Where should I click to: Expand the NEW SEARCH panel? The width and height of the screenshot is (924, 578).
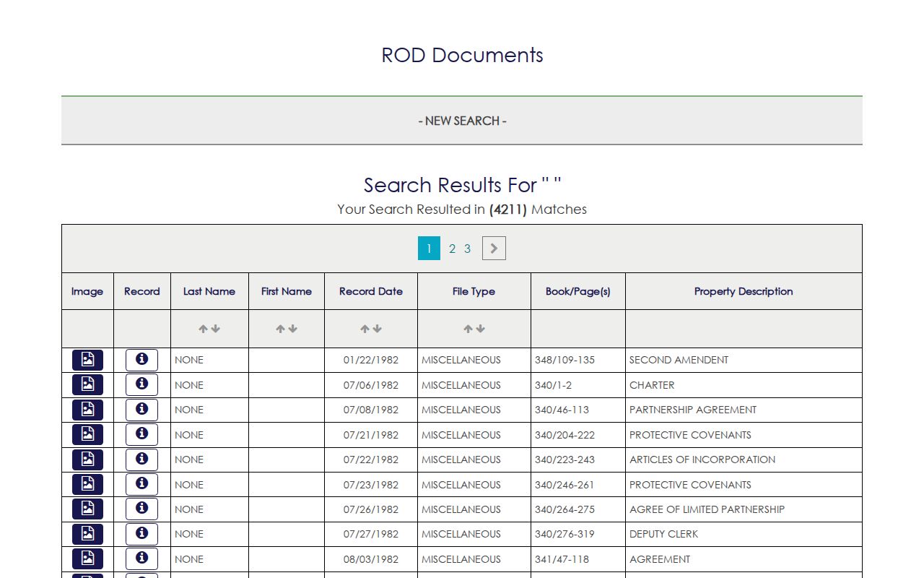(462, 121)
